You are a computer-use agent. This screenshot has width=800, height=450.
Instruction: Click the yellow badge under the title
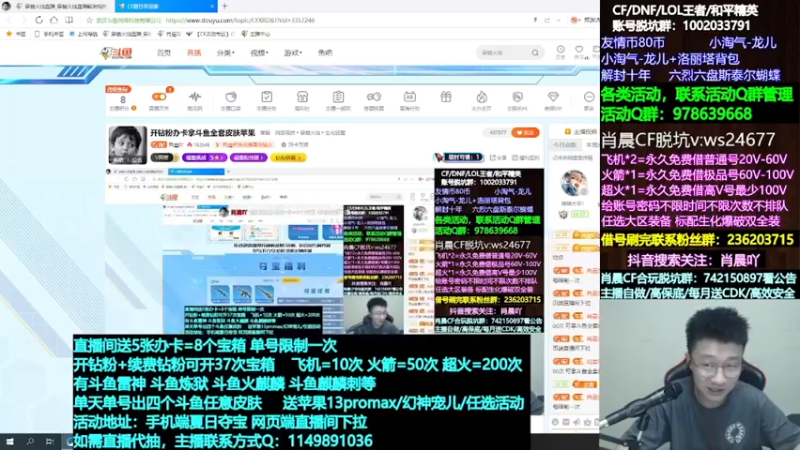click(288, 158)
